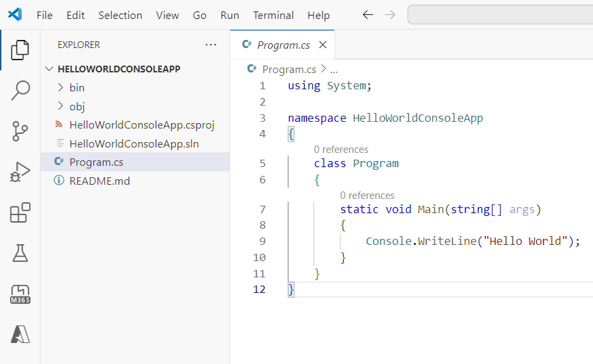Open the Search view icon

click(20, 90)
